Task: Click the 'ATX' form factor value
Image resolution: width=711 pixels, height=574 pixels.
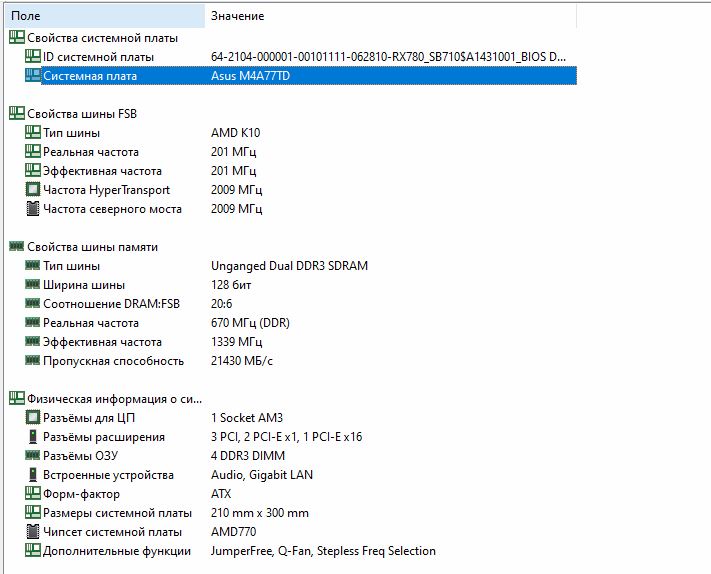Action: point(221,494)
